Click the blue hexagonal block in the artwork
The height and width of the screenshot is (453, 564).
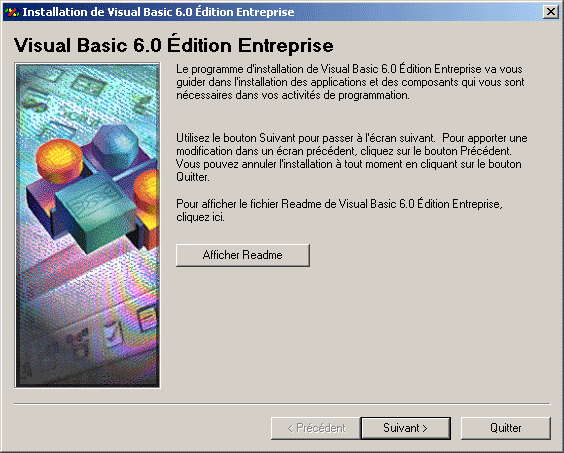(115, 148)
